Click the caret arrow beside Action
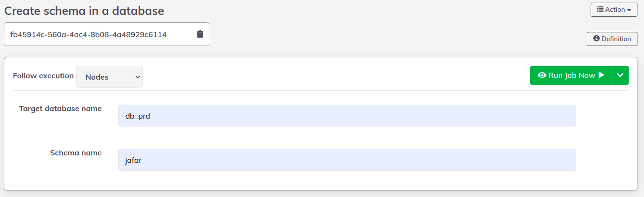The width and height of the screenshot is (644, 197). pyautogui.click(x=629, y=10)
